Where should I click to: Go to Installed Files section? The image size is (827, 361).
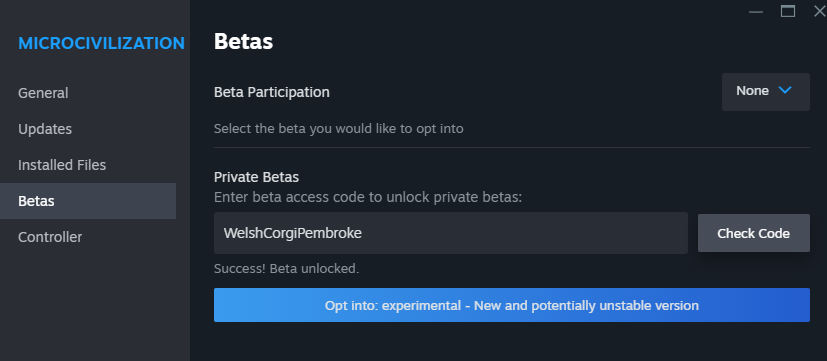[62, 165]
